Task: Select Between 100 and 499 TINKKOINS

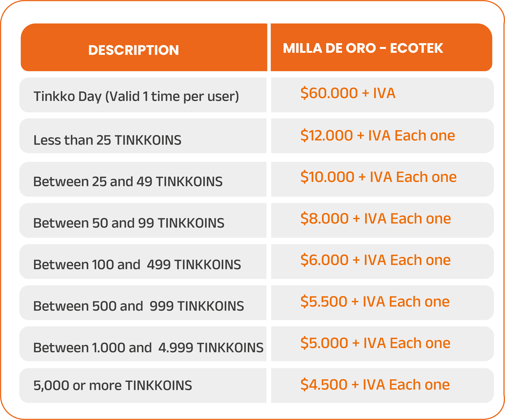Action: pos(137,265)
